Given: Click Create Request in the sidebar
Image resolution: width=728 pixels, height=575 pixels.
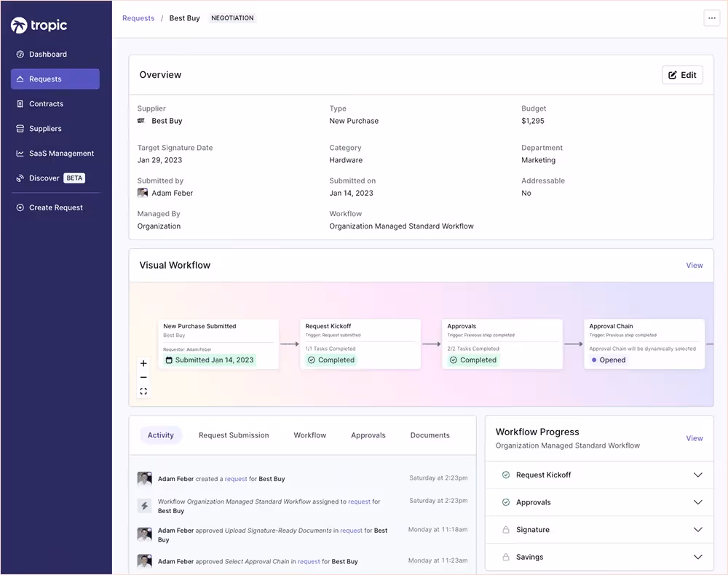Looking at the screenshot, I should pyautogui.click(x=55, y=207).
